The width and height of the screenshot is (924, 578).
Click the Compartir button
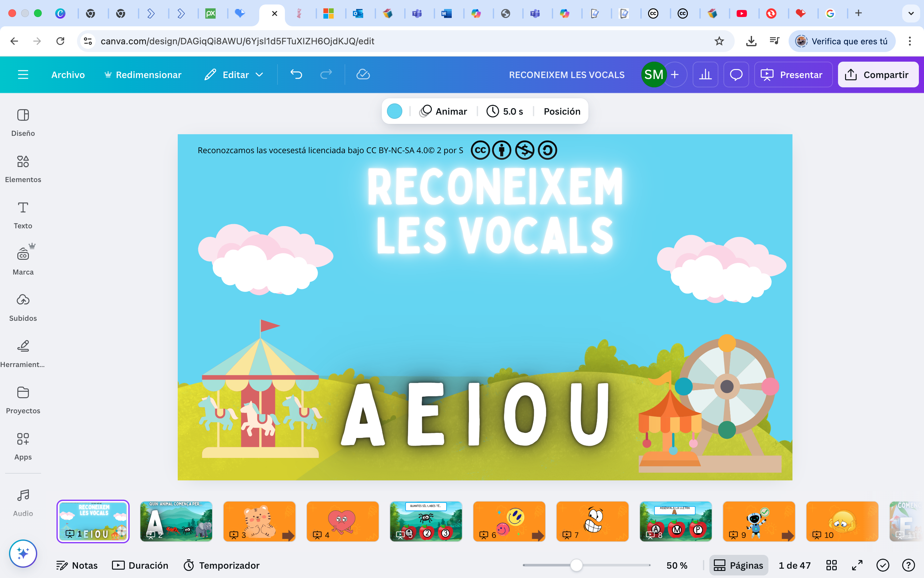pyautogui.click(x=878, y=74)
